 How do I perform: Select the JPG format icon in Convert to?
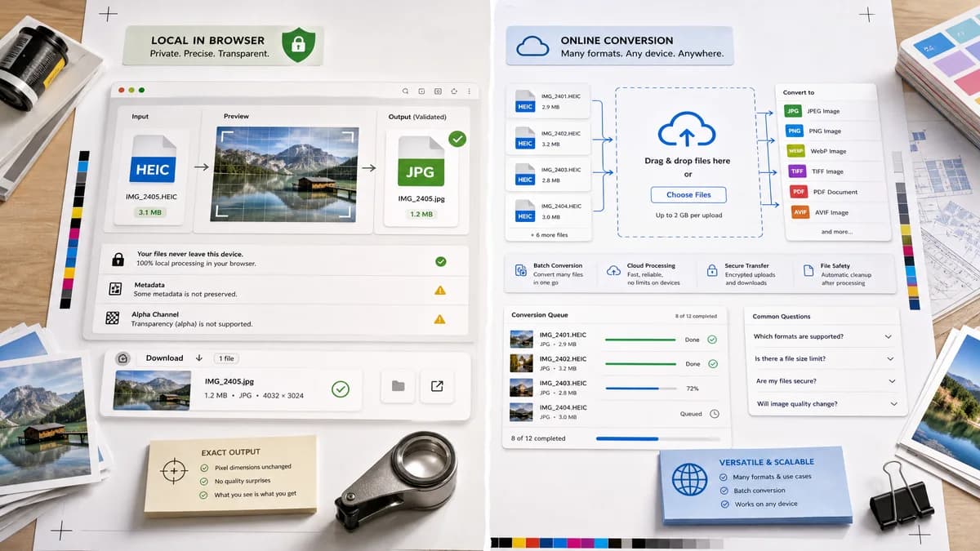click(793, 111)
